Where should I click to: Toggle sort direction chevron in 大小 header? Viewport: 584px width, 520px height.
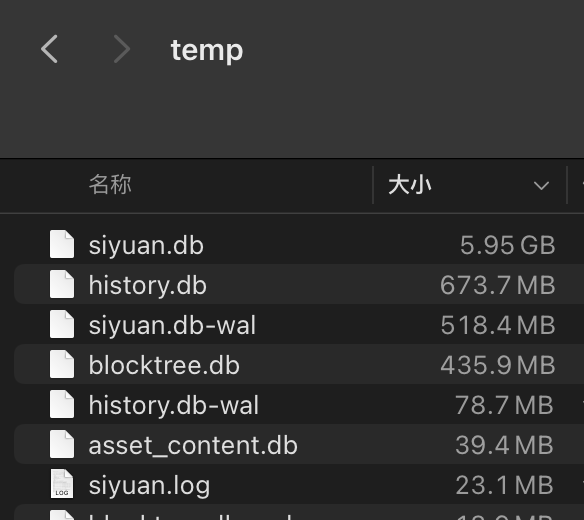tap(541, 185)
